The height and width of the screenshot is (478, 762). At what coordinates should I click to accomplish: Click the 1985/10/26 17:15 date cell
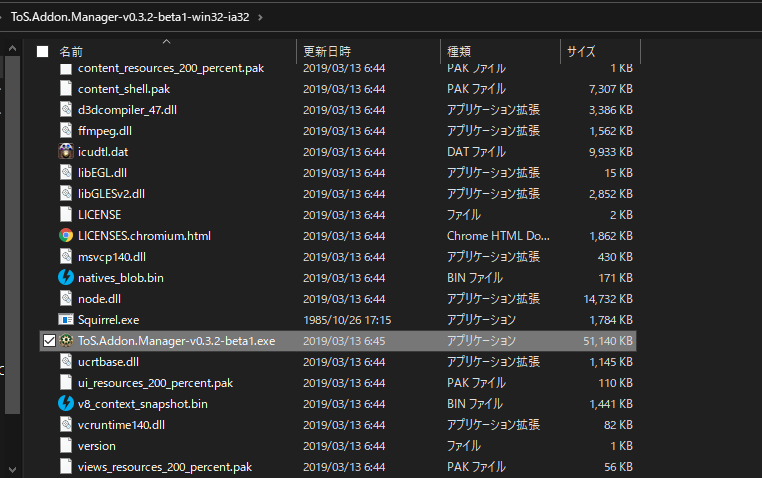tap(347, 320)
